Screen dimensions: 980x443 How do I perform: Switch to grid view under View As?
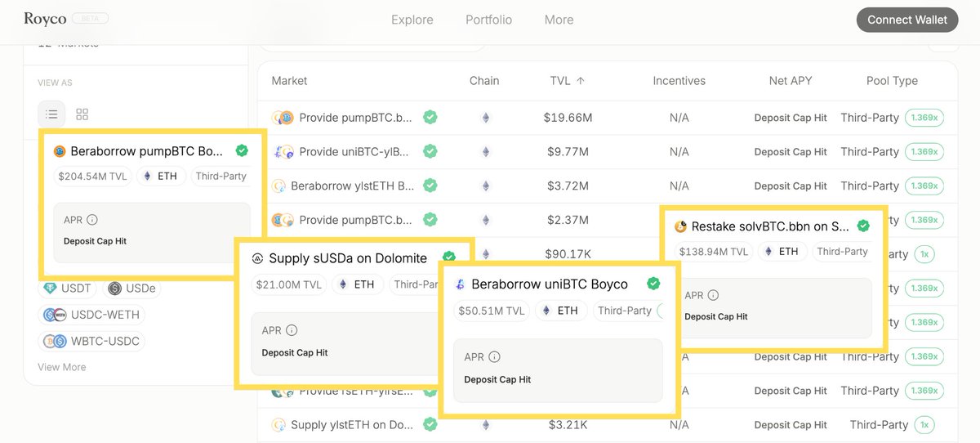pos(82,114)
